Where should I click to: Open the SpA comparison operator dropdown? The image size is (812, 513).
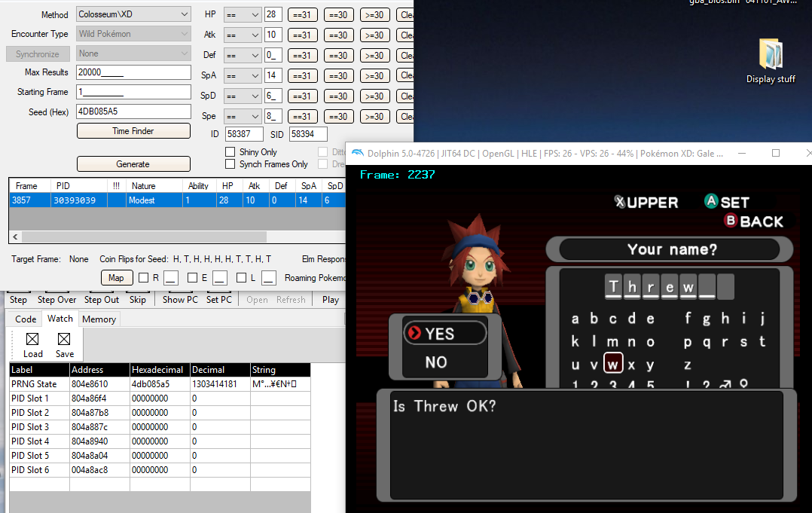pos(243,75)
